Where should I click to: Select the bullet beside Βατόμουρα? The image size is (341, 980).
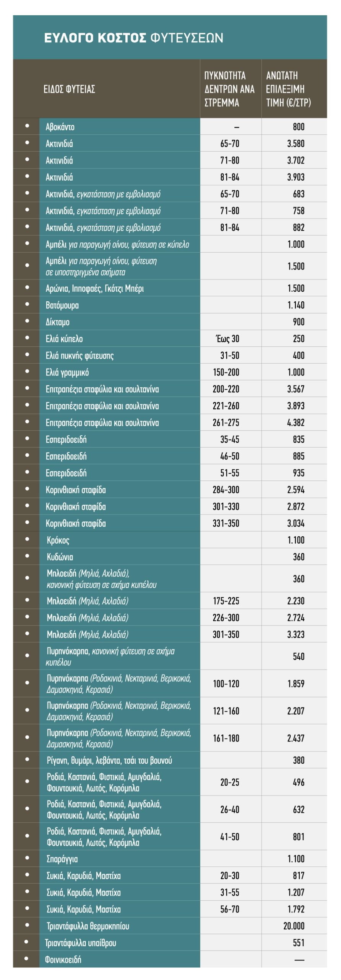(x=27, y=304)
